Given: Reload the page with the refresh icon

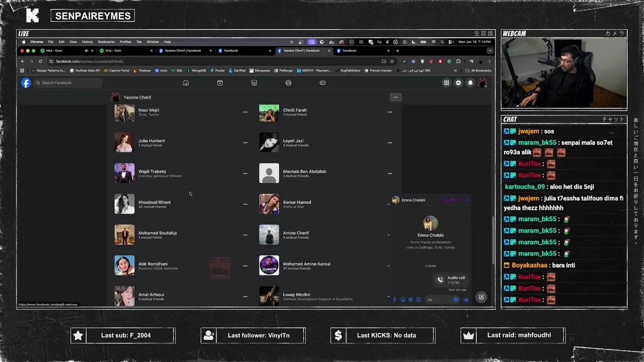Looking at the screenshot, I should [x=40, y=61].
